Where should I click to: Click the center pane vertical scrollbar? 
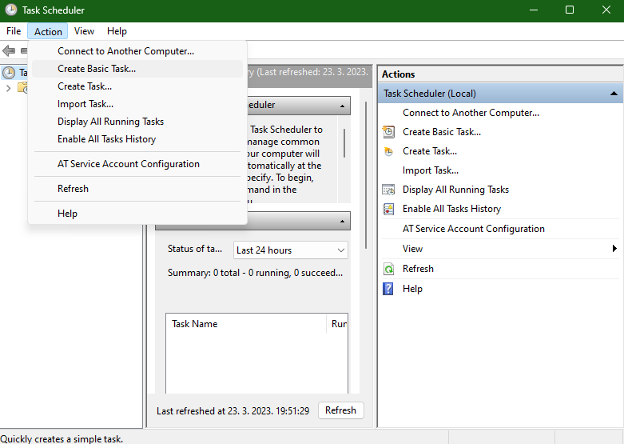click(x=365, y=175)
